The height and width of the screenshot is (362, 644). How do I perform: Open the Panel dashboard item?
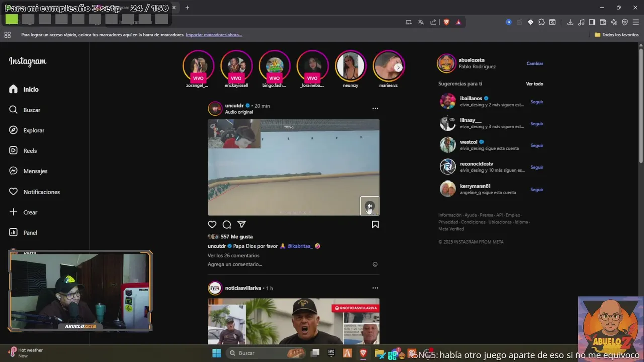tap(23, 233)
